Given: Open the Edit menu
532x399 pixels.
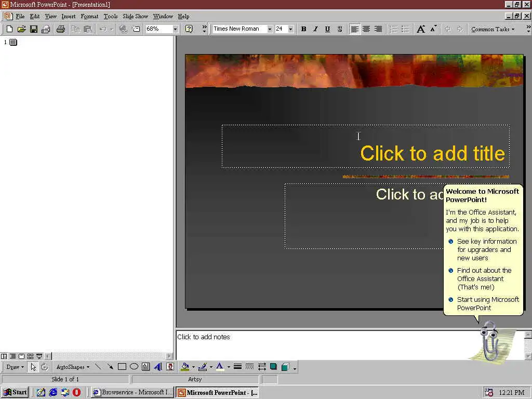Looking at the screenshot, I should 35,16.
